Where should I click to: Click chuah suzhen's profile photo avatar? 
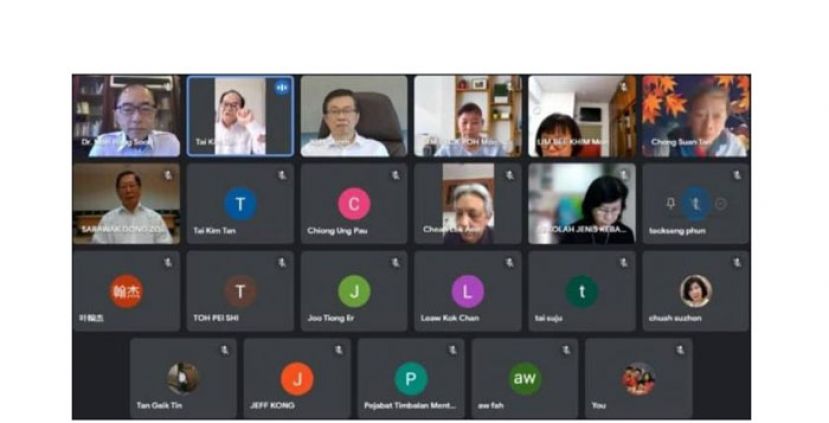click(x=696, y=291)
